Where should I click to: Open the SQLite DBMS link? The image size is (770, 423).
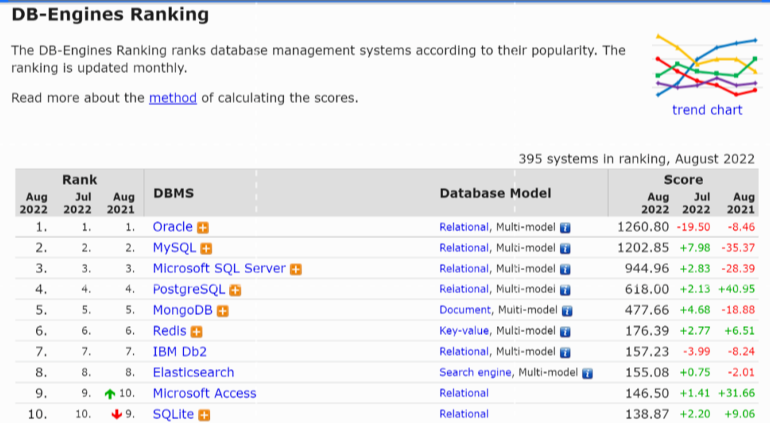(x=173, y=414)
